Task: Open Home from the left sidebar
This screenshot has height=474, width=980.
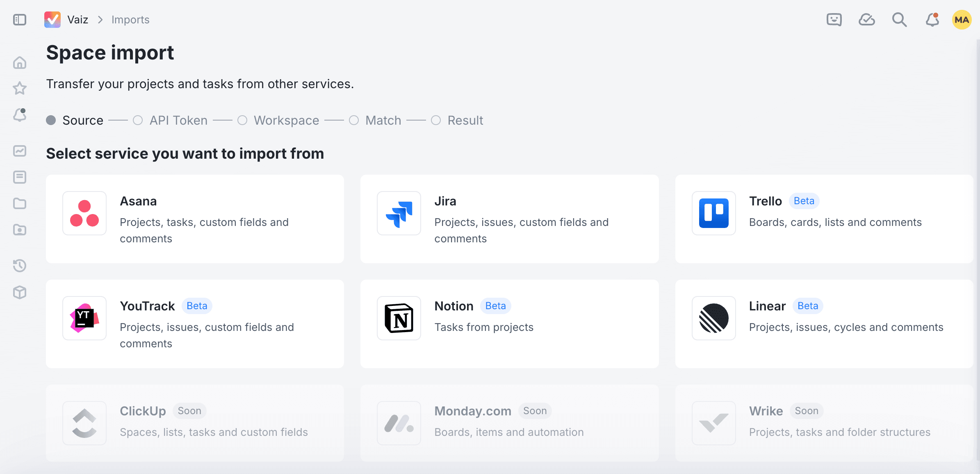Action: (19, 62)
